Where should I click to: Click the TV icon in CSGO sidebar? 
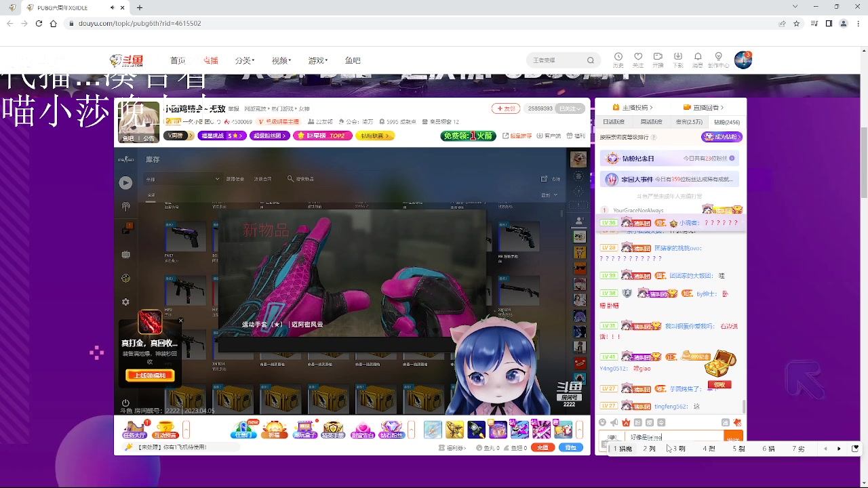tap(125, 254)
